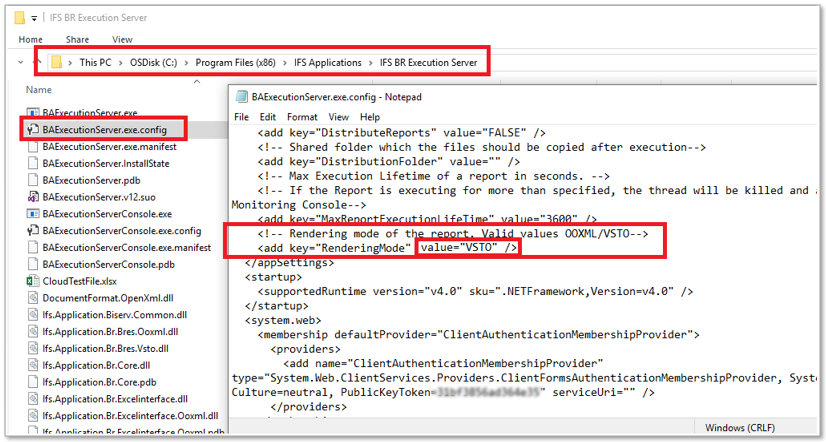Navigate to IFS Applications breadcrumb
826x442 pixels.
[x=327, y=63]
